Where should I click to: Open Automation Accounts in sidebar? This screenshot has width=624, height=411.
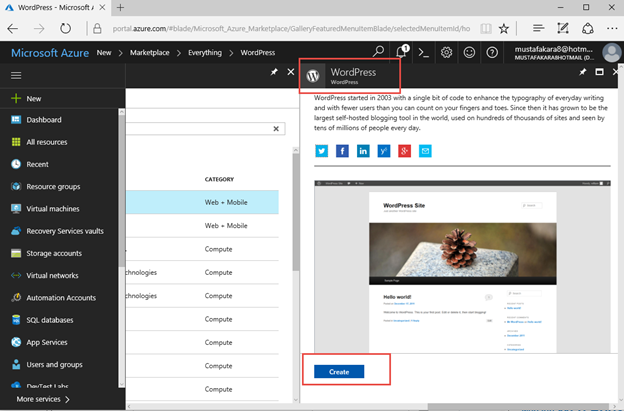point(59,298)
